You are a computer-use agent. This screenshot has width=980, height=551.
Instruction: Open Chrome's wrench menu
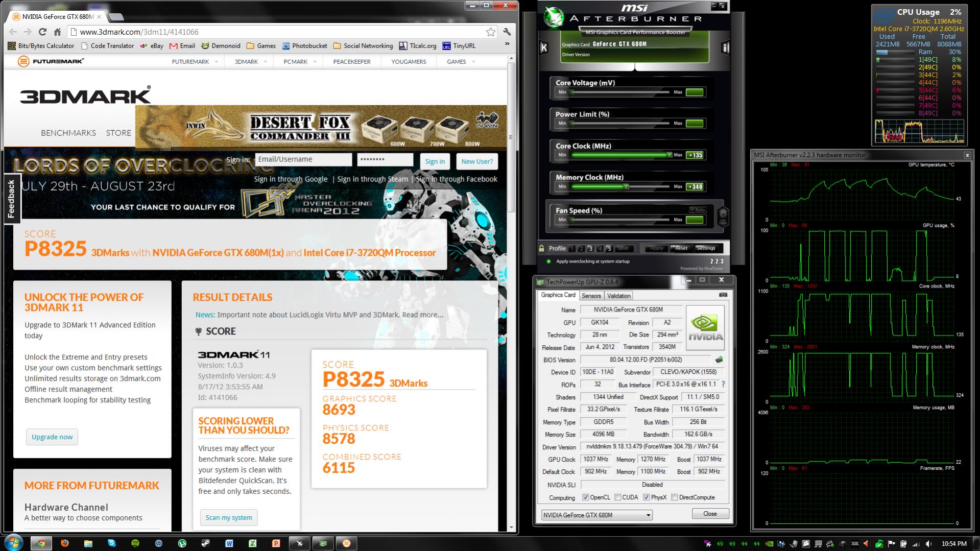point(507,32)
